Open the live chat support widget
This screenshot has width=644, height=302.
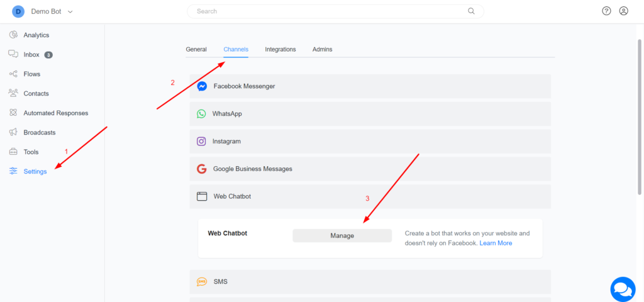[623, 289]
